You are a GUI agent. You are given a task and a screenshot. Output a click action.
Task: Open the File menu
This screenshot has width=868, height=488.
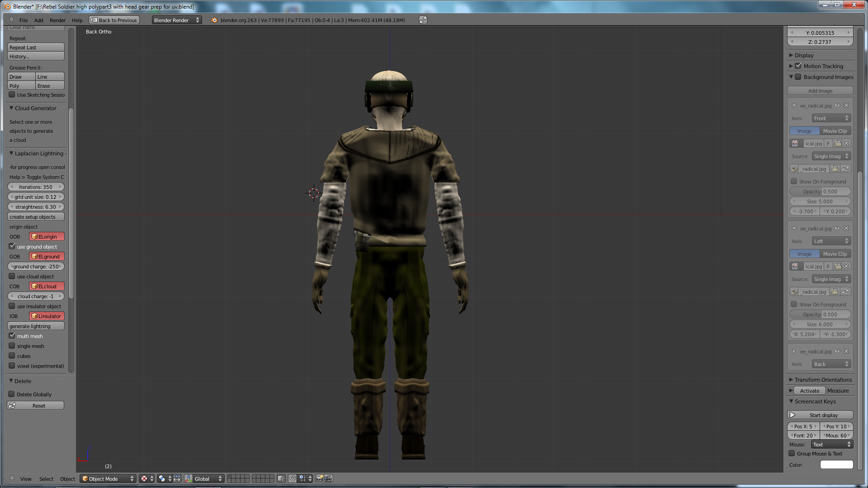coord(24,20)
